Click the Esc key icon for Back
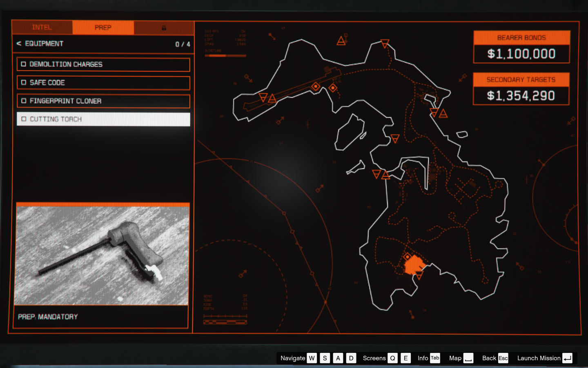 [503, 358]
